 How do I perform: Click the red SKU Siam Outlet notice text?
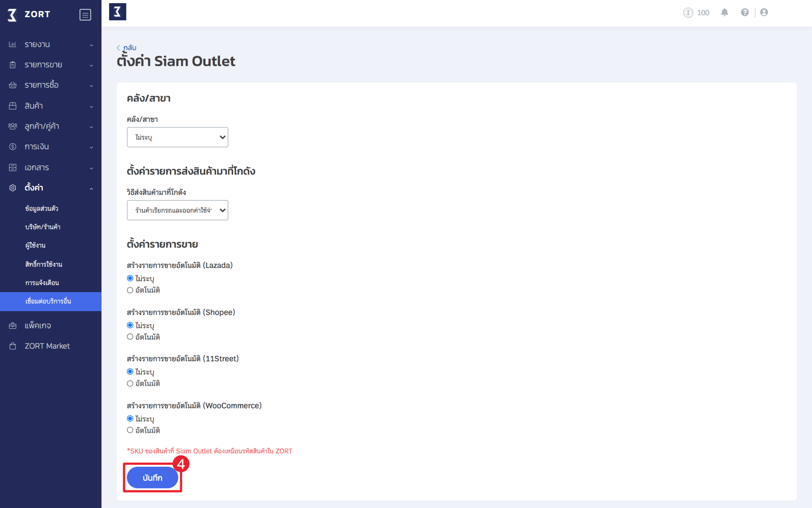pos(209,451)
